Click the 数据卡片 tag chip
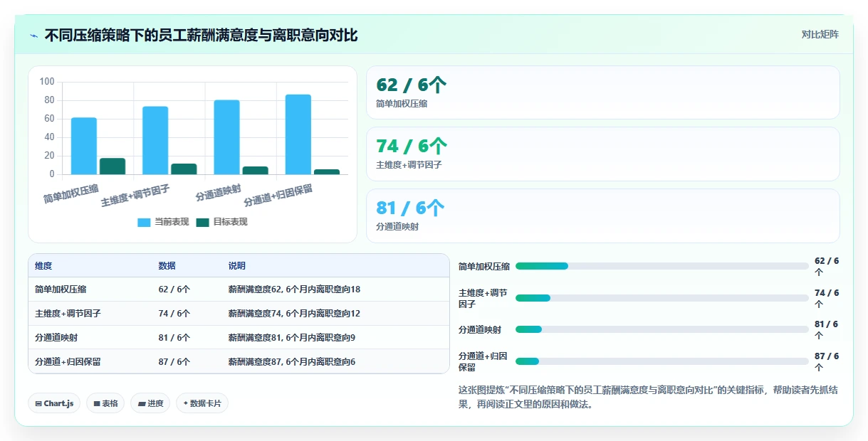868x441 pixels. (x=202, y=403)
